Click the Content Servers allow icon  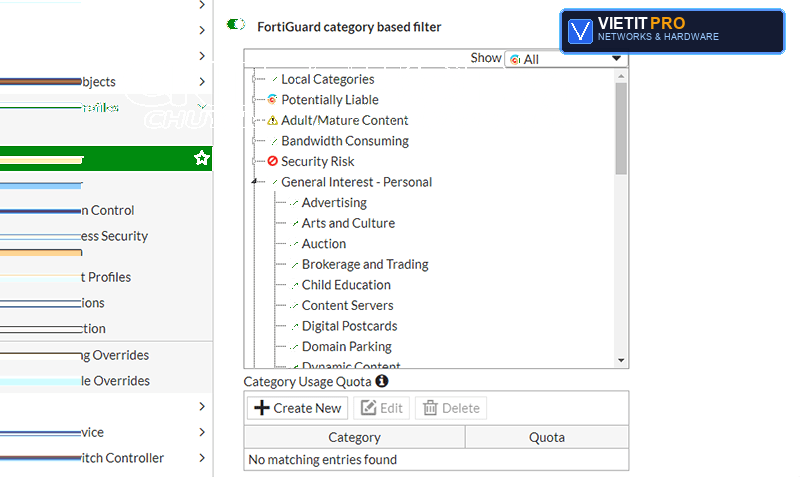pyautogui.click(x=294, y=306)
